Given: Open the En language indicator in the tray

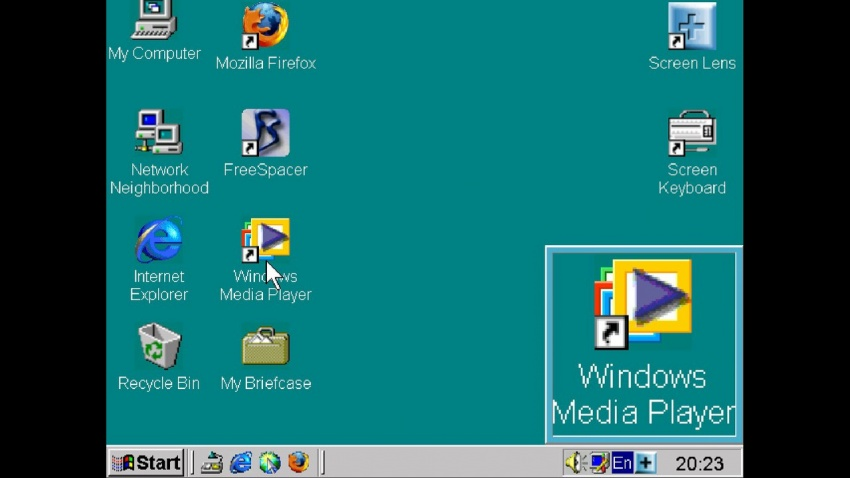Looking at the screenshot, I should 622,462.
